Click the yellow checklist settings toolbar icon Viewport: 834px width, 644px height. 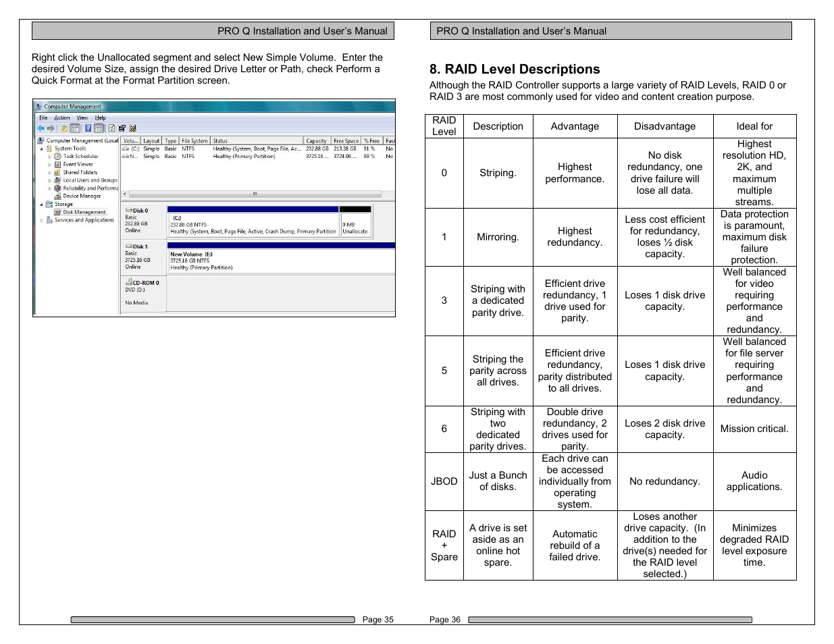point(133,128)
